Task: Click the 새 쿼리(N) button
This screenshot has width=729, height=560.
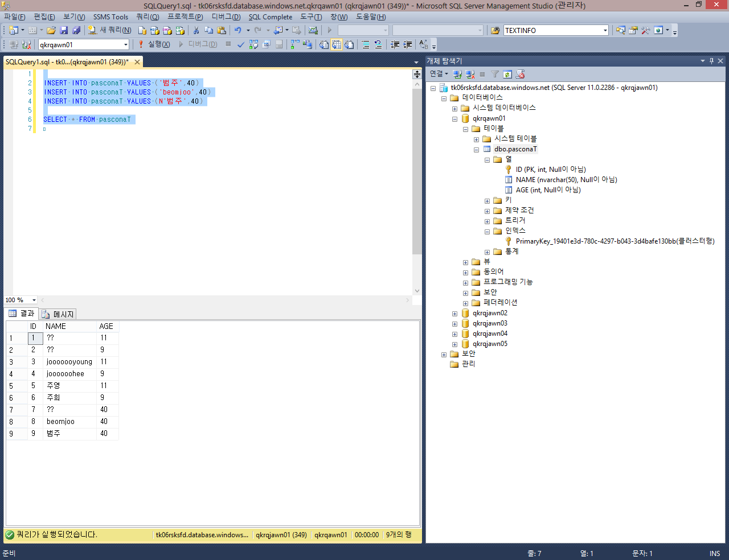Action: (x=110, y=30)
